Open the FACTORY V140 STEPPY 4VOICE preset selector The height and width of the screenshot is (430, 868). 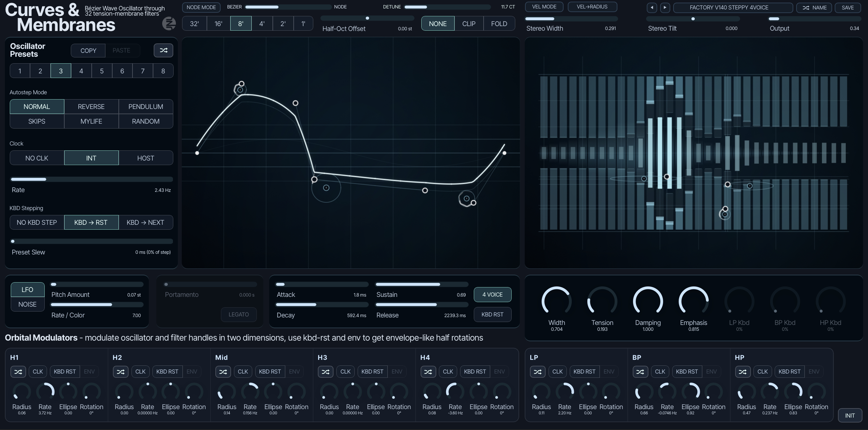click(733, 8)
